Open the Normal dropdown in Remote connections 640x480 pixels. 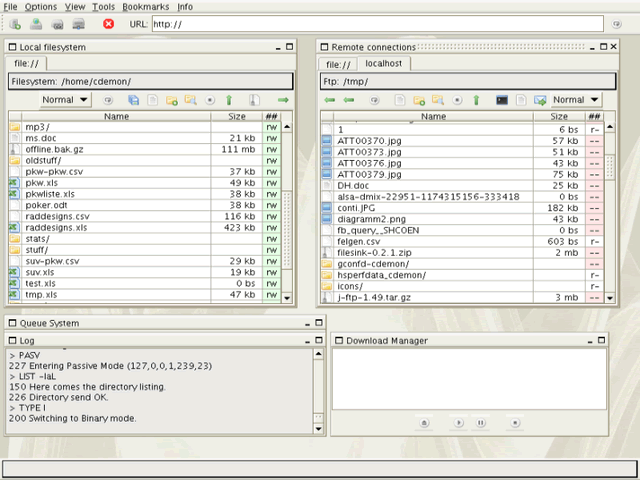(576, 100)
